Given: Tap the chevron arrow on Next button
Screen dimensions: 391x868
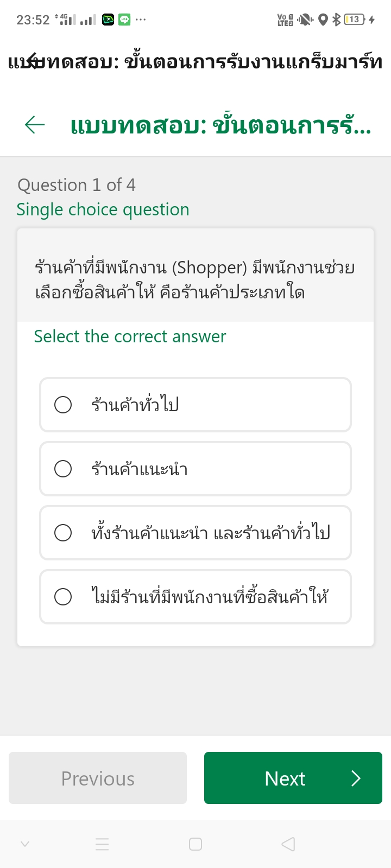Looking at the screenshot, I should [356, 778].
